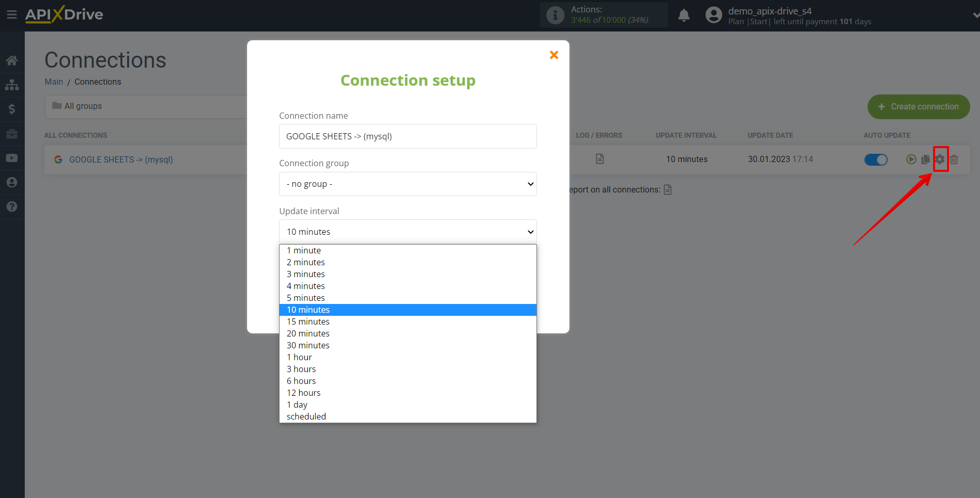Viewport: 980px width, 498px height.
Task: Select 4 minutes interval
Action: (408, 286)
